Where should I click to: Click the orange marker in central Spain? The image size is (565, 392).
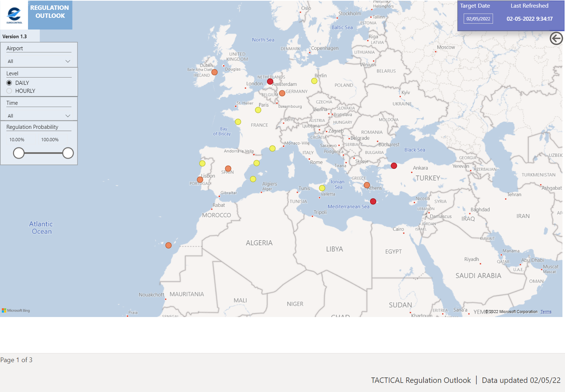228,169
